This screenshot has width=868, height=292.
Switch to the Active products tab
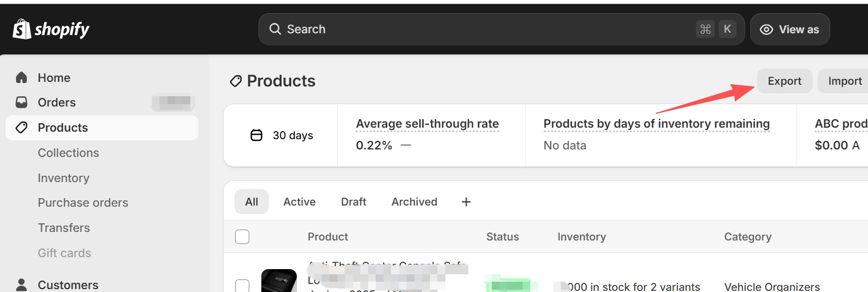pyautogui.click(x=299, y=202)
